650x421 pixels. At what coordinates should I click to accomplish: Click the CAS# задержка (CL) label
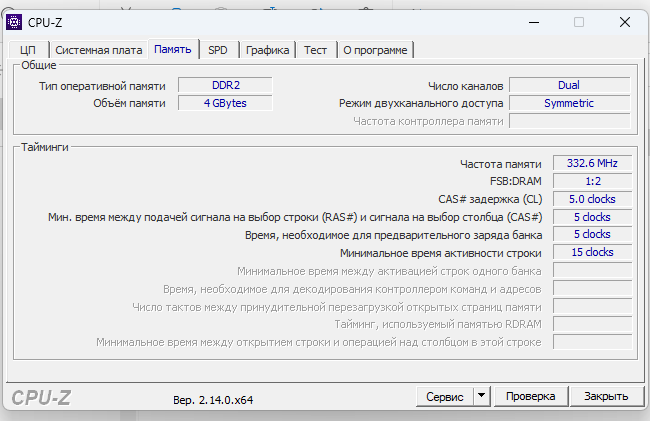tap(490, 199)
